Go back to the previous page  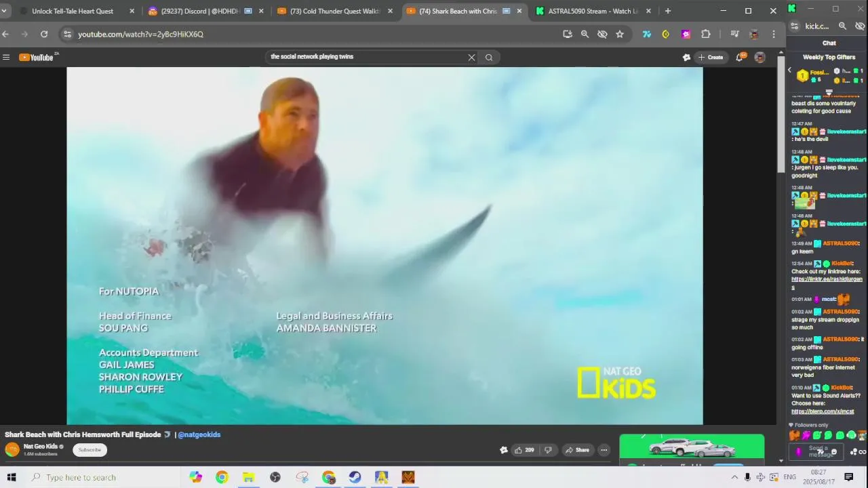click(x=5, y=34)
